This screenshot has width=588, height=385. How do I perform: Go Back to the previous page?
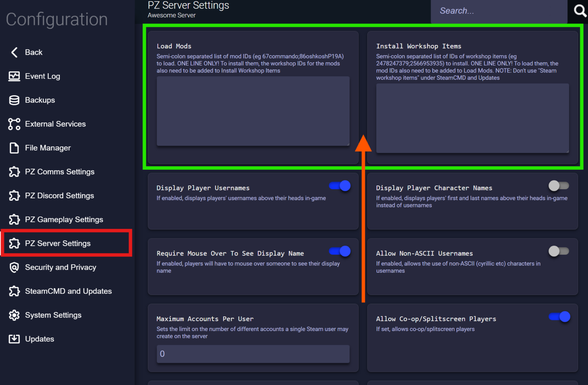[34, 52]
